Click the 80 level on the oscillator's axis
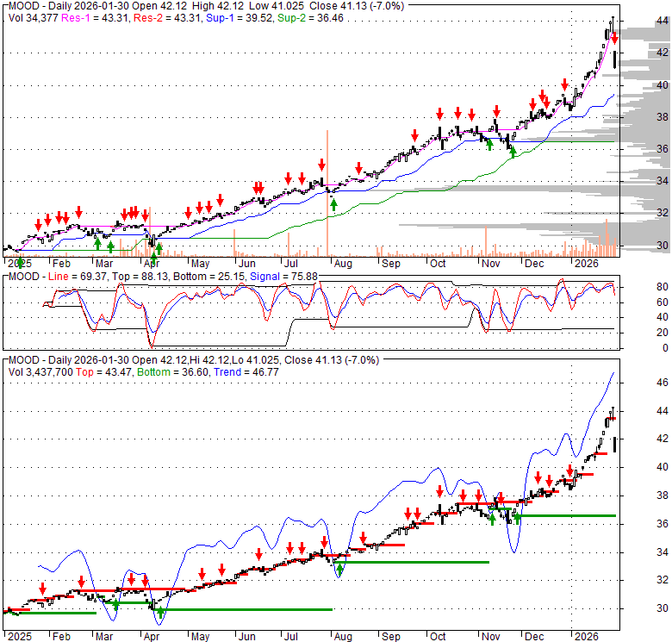 pos(639,286)
